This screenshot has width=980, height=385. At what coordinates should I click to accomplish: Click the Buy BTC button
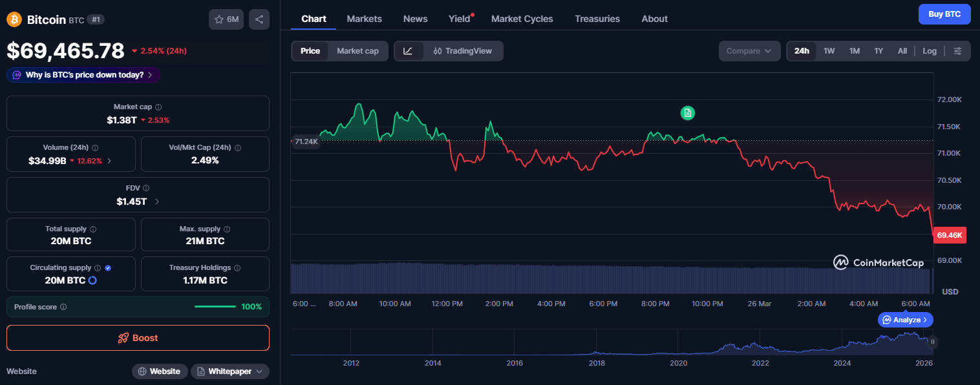tap(944, 14)
